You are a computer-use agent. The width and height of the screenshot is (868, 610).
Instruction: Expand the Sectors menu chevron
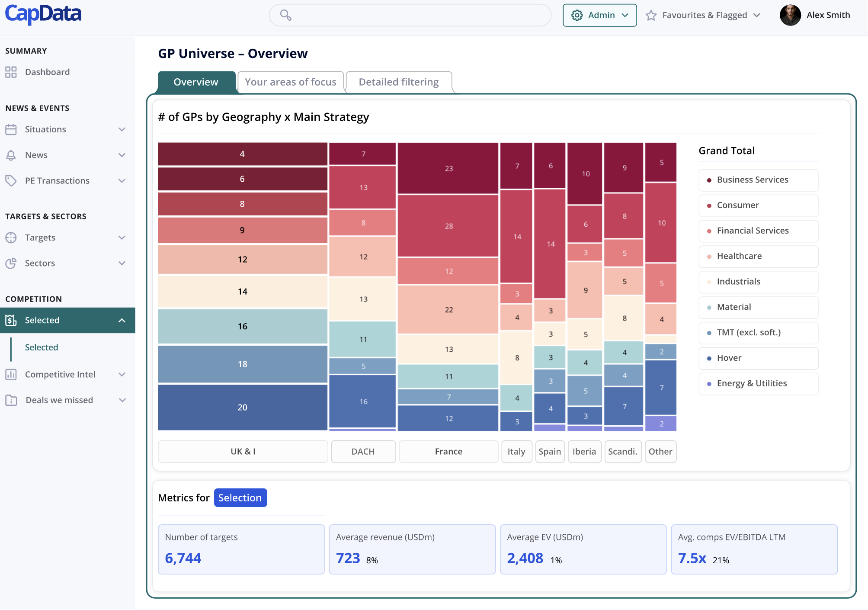[x=122, y=263]
